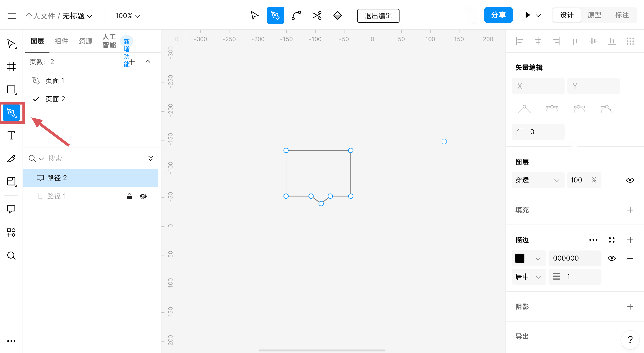Select the 路径 2 layer row

point(90,178)
